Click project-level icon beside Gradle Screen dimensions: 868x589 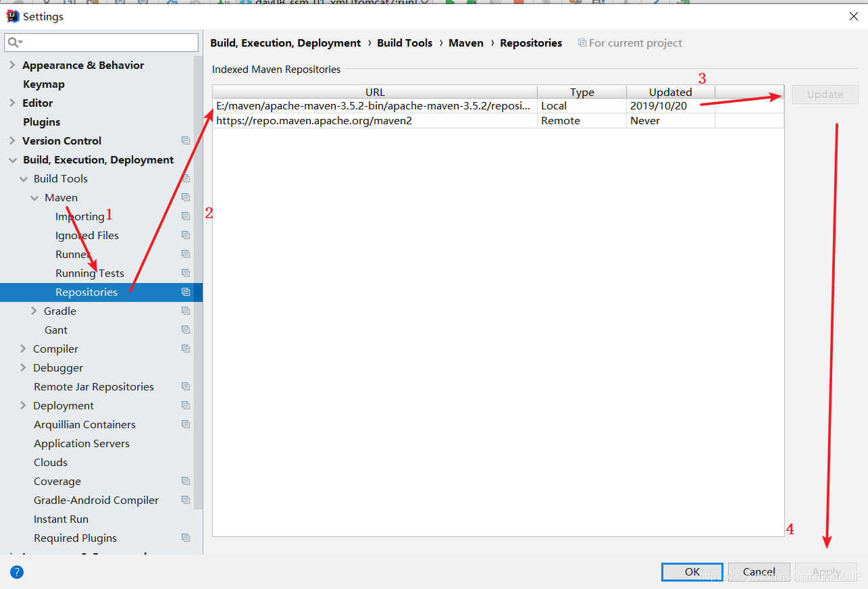click(186, 311)
